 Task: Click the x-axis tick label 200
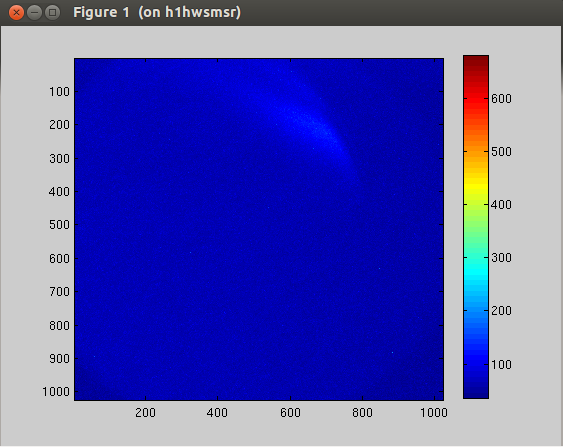145,413
